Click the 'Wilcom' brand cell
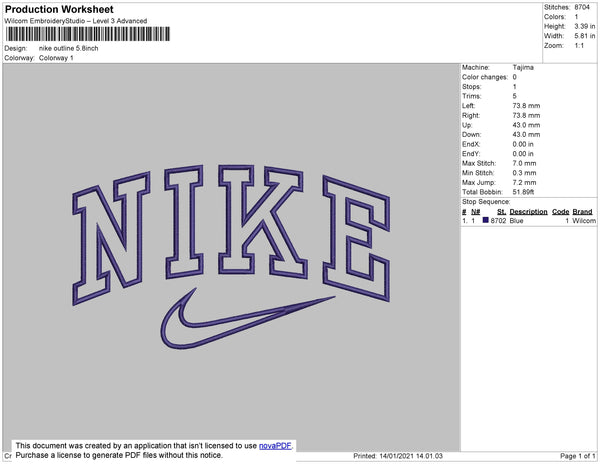Viewport: 600px width, 464px height. 584,221
